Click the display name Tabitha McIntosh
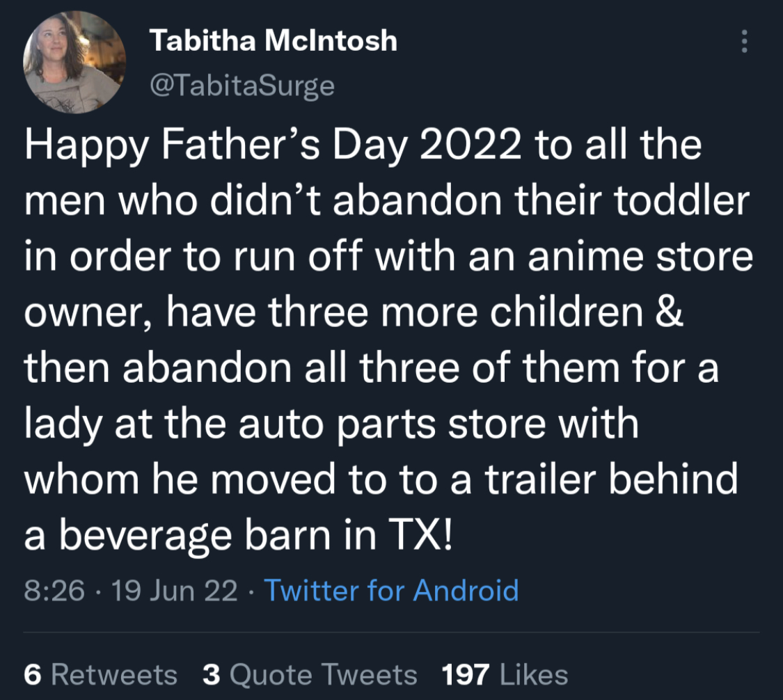The height and width of the screenshot is (700, 783). click(x=273, y=40)
